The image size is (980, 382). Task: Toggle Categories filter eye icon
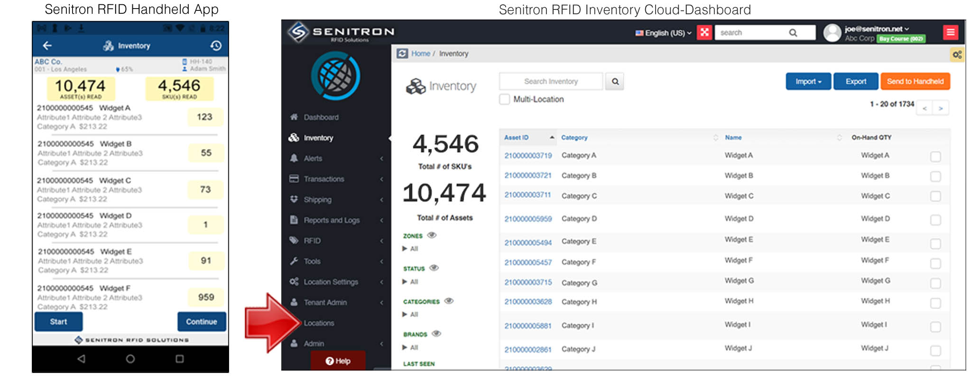coord(449,301)
